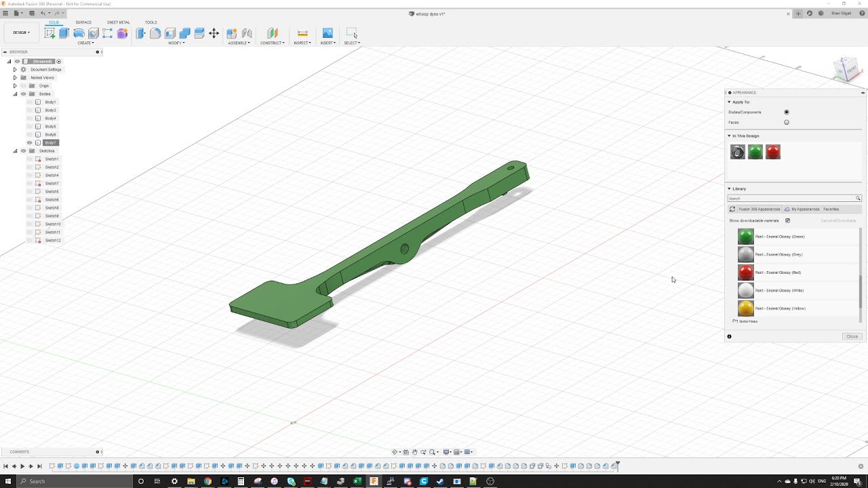Click the New Component icon

coord(232,33)
